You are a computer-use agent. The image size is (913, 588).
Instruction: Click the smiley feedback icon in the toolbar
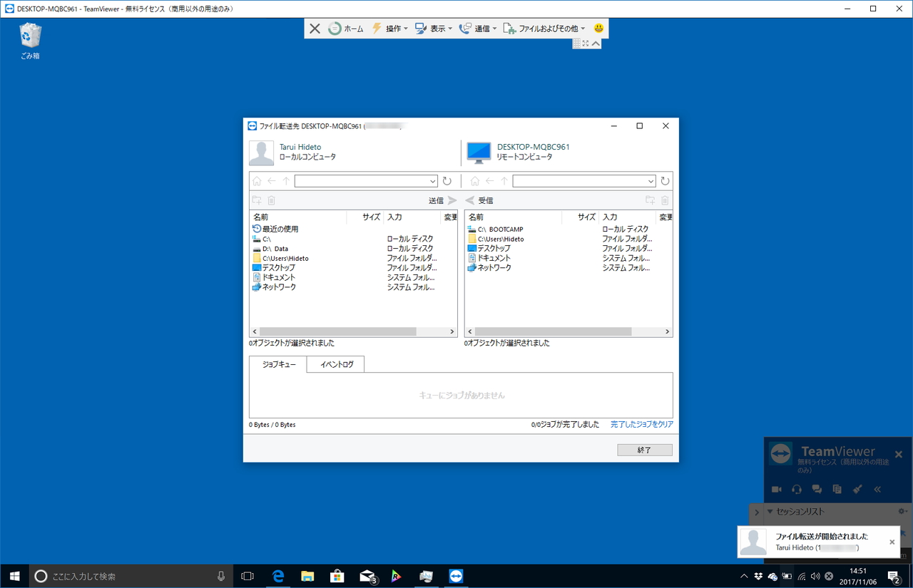click(598, 28)
